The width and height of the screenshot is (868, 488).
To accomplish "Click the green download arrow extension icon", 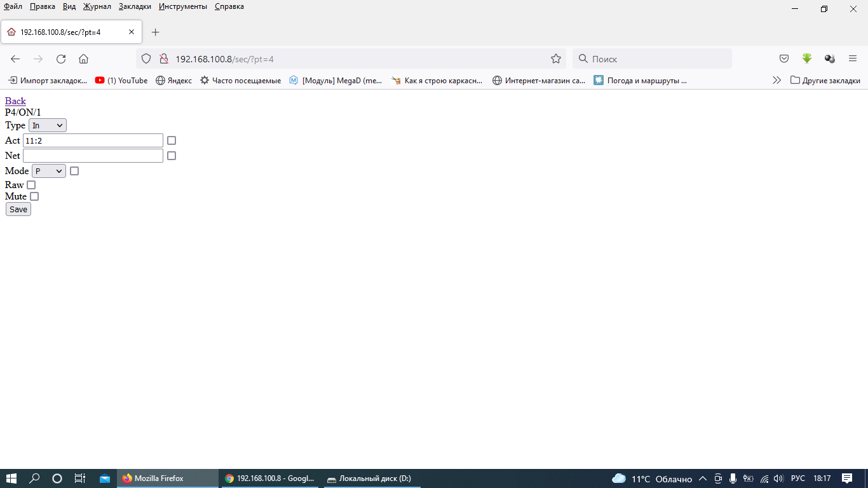I will (x=807, y=59).
